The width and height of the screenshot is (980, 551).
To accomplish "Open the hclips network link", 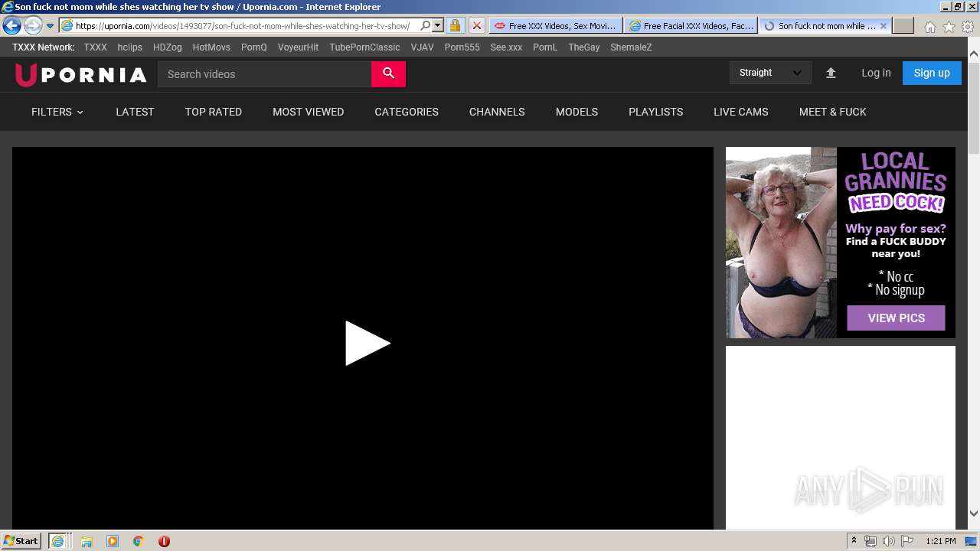I will click(x=129, y=47).
